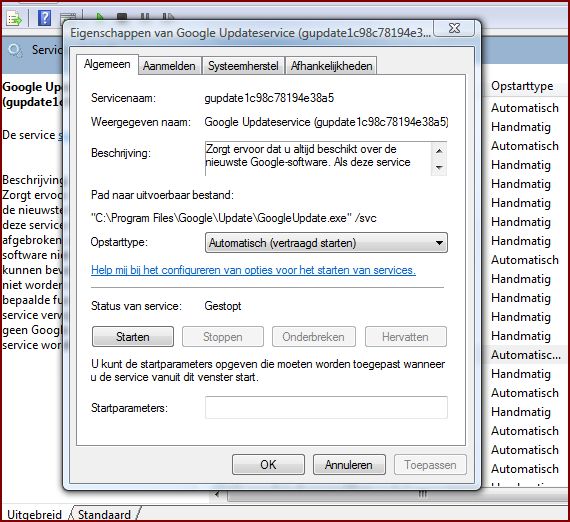This screenshot has height=522, width=570.
Task: Open the Systeemherstel tab
Action: [243, 66]
